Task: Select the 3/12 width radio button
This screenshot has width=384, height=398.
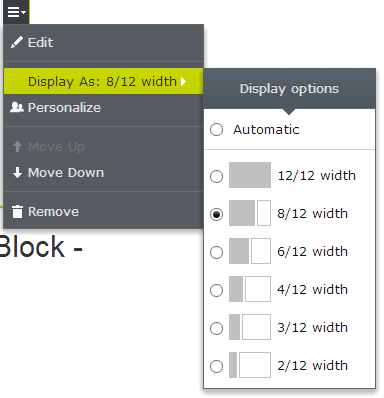Action: coord(216,328)
